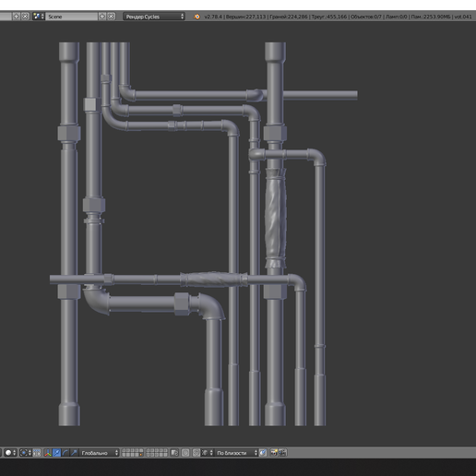Open the scene browse icon selector
476x476 pixels.
pos(39,17)
